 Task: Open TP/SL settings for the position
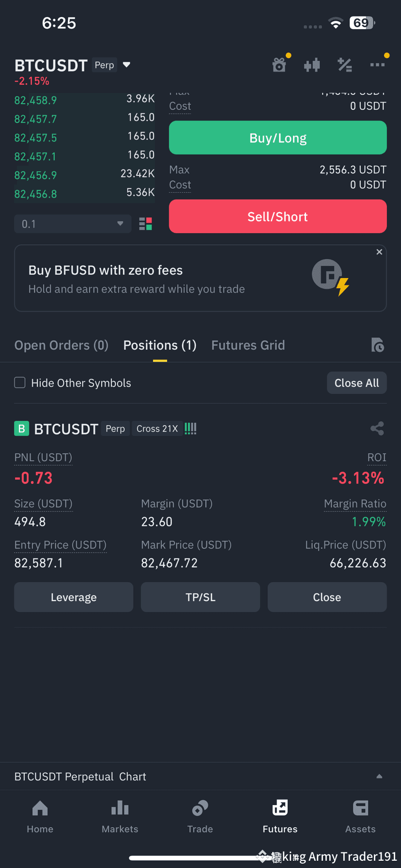point(200,597)
